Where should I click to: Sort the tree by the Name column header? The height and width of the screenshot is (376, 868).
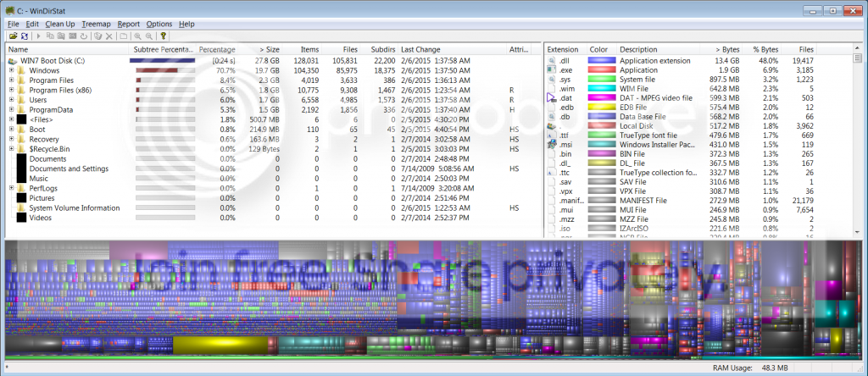pos(68,50)
